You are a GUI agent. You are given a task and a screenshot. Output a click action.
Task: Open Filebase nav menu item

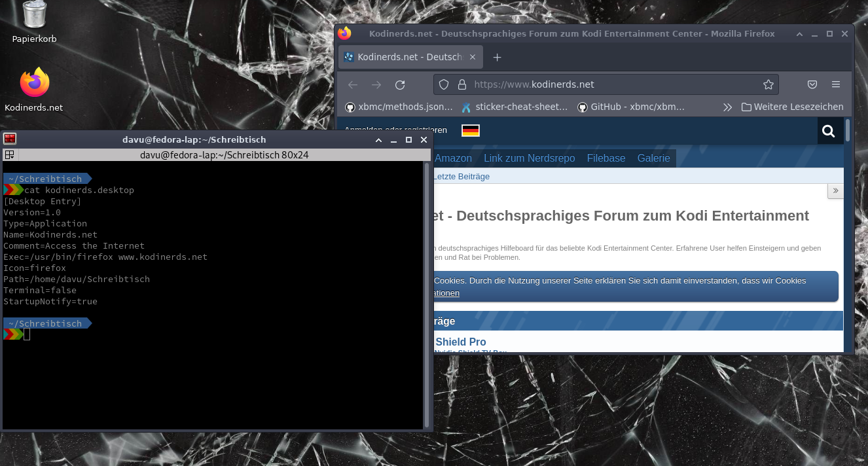[x=606, y=158]
